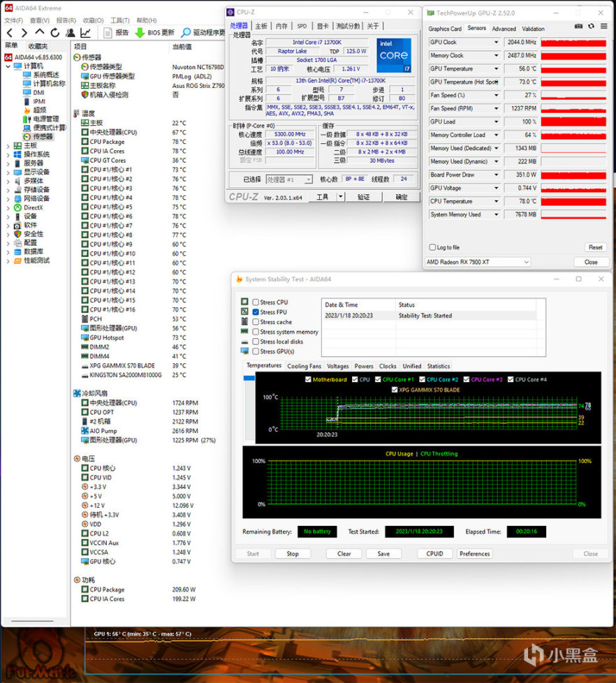
Task: Open the AMD Radeon RX 7900 XT selector
Action: (x=478, y=262)
